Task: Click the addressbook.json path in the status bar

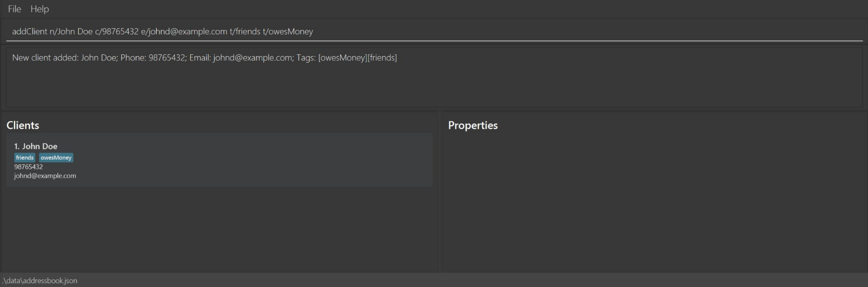Action: pos(40,281)
